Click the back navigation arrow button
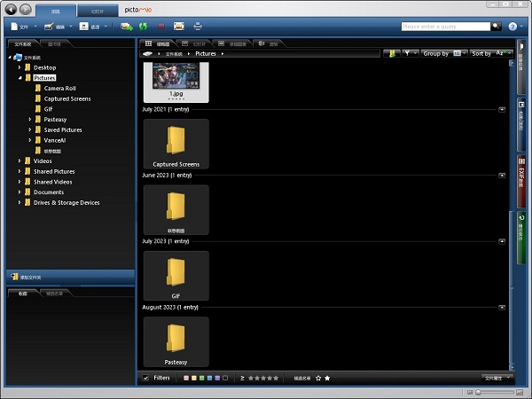The width and height of the screenshot is (532, 399). point(11,10)
